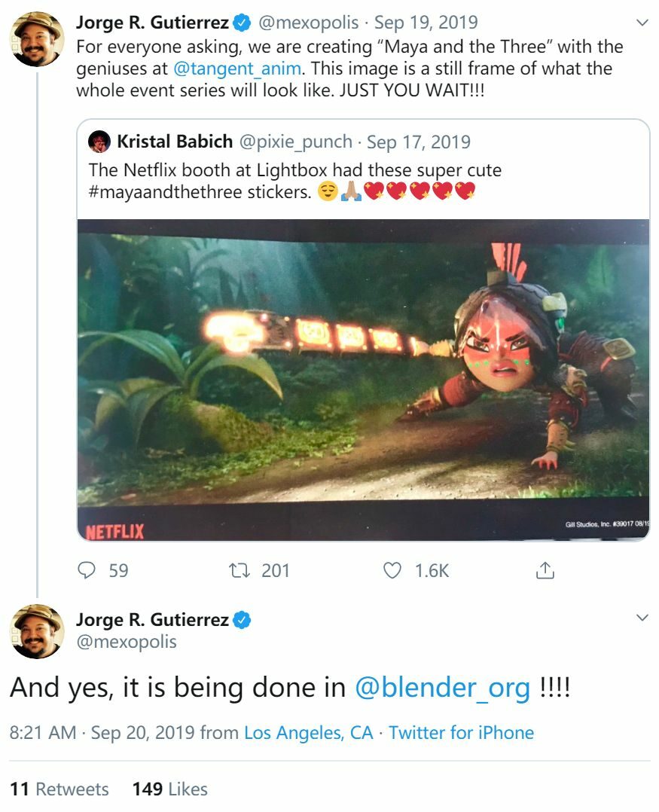659x812 pixels.
Task: View the 149 Likes list
Action: [x=169, y=789]
